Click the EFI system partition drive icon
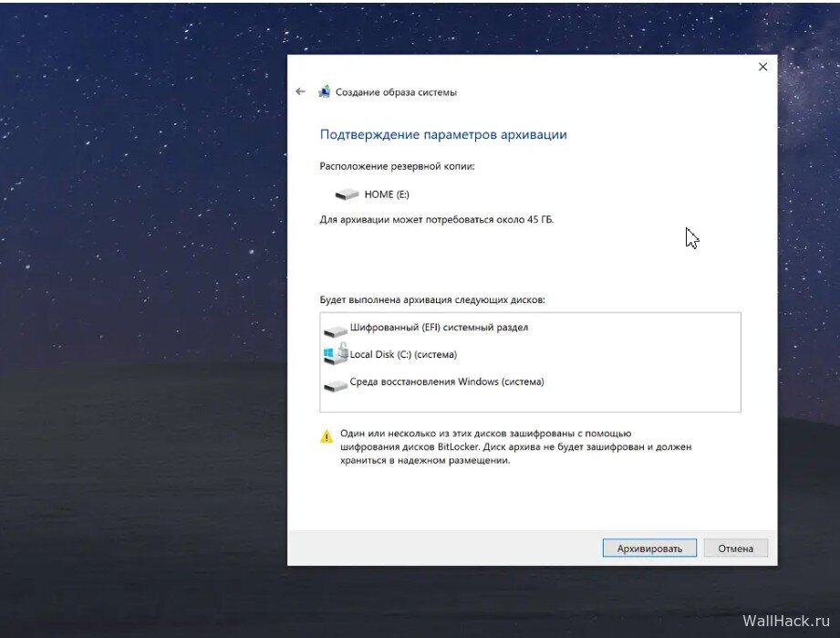 point(335,329)
